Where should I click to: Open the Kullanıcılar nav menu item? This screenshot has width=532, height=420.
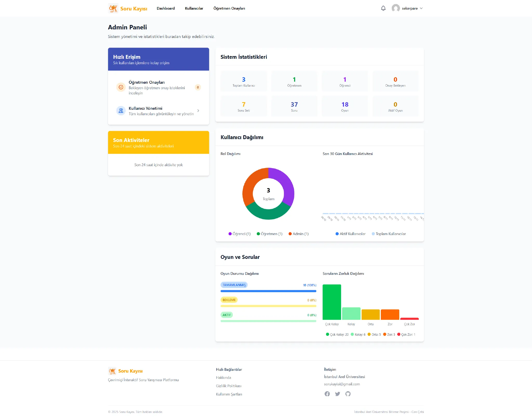(194, 8)
